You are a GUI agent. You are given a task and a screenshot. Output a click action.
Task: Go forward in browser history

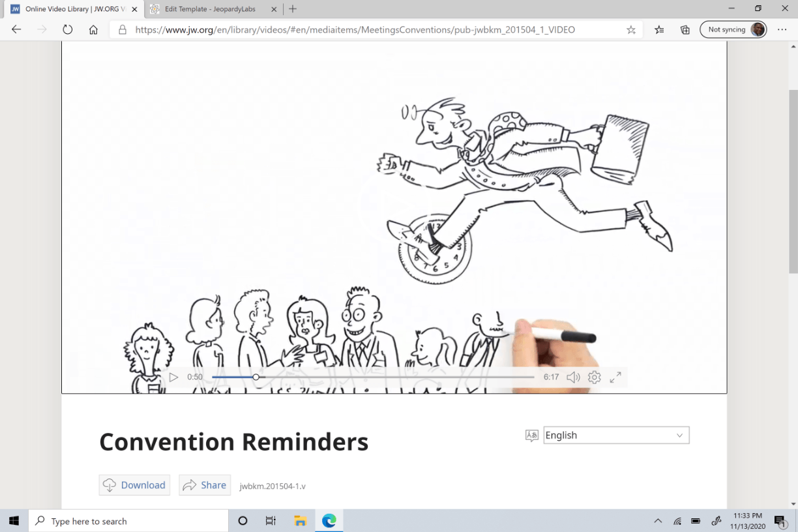click(x=42, y=29)
